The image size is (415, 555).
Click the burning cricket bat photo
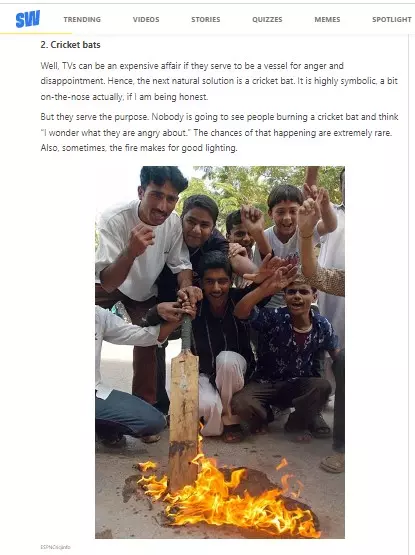tap(220, 352)
